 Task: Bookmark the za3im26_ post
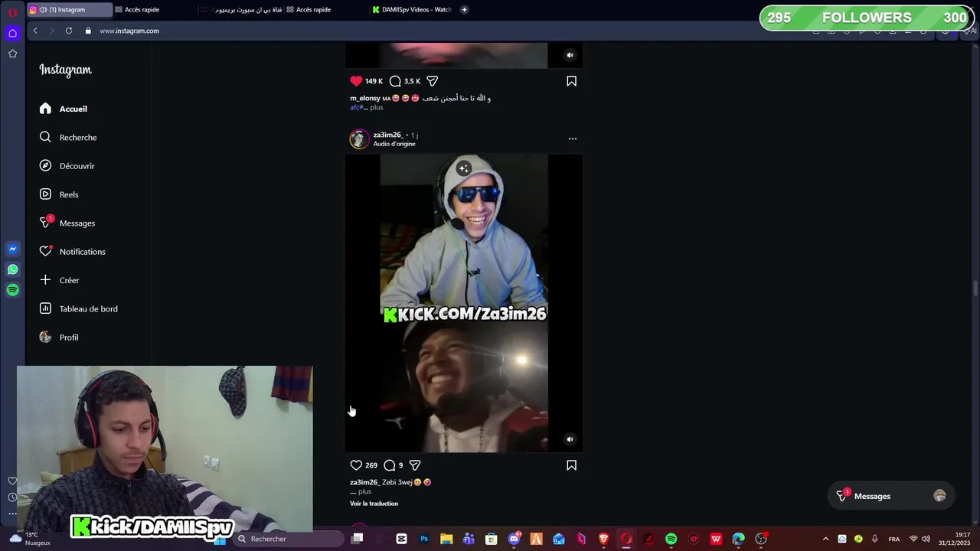571,465
